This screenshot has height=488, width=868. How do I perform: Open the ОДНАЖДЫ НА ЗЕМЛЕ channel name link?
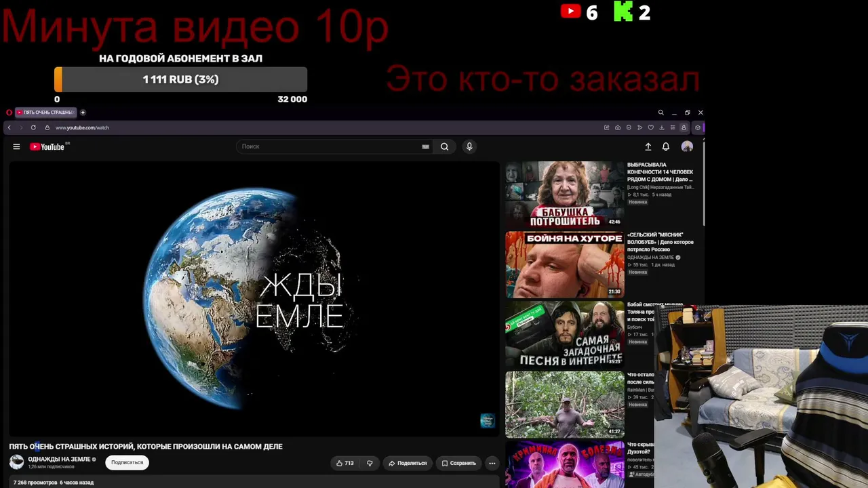(59, 459)
